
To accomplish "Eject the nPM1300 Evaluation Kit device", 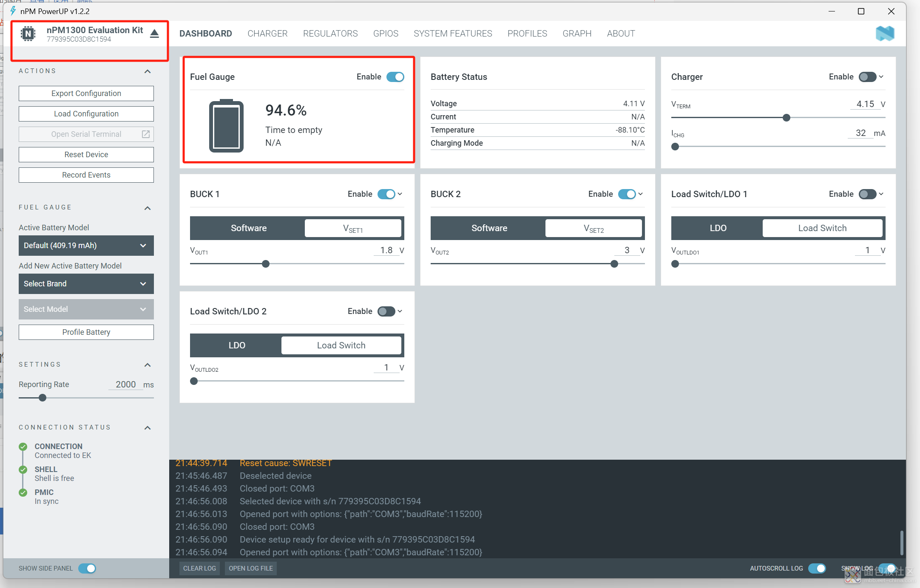I will click(x=154, y=34).
